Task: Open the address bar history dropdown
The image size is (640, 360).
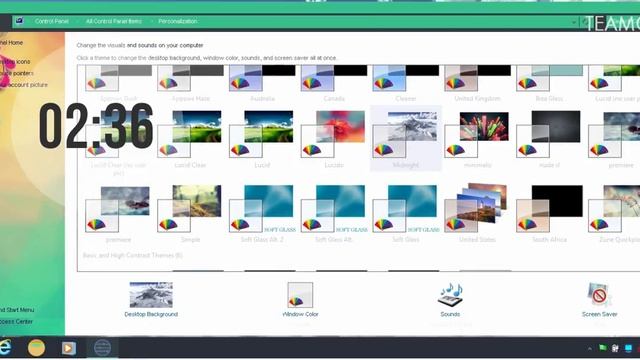Action: click(574, 22)
